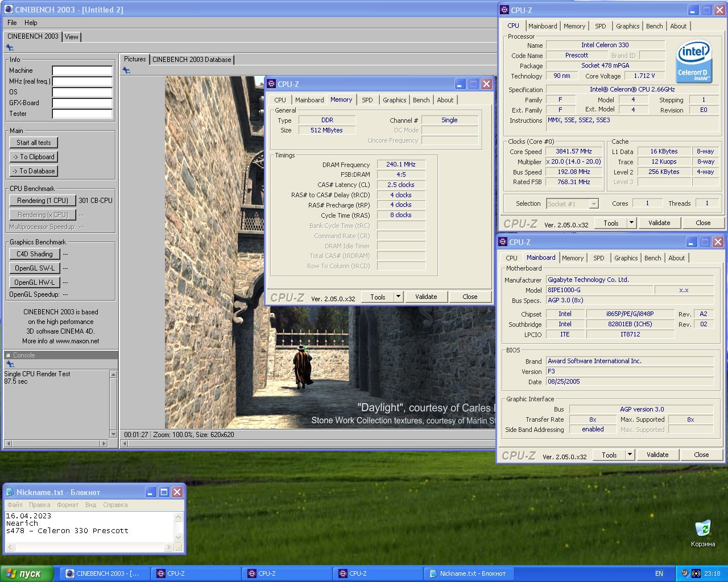Click Nickname.txt Notepad title icon
This screenshot has width=728, height=582.
pos(10,492)
